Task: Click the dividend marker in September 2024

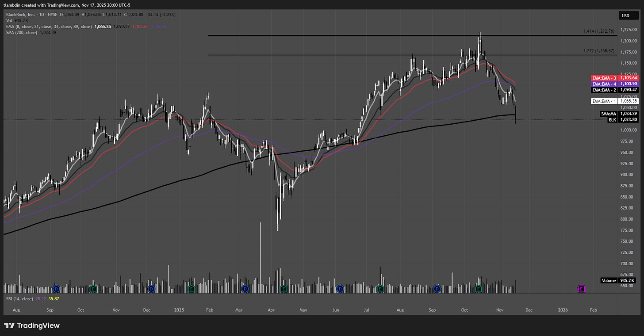Action: coord(56,289)
